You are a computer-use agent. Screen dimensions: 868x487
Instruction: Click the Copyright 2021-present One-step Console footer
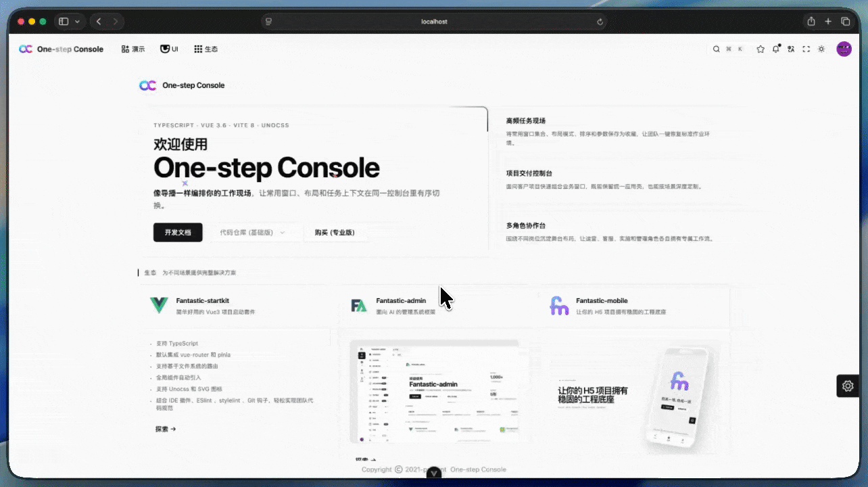(434, 469)
